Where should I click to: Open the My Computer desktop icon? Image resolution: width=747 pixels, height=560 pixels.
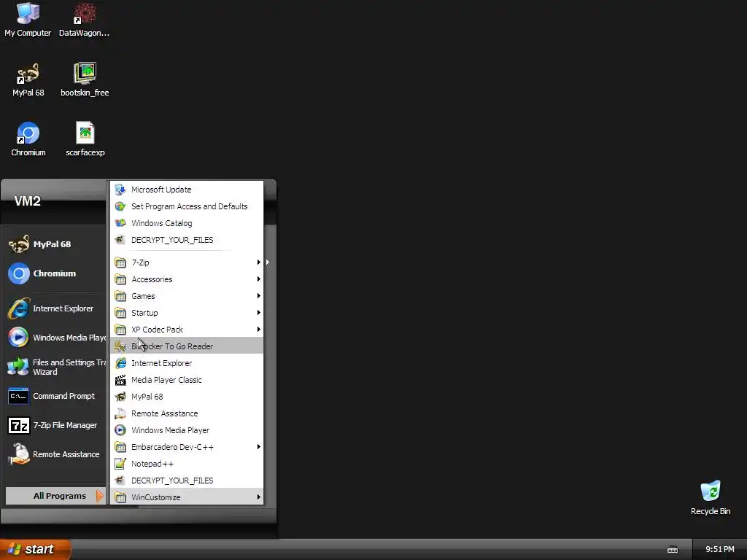tap(28, 20)
